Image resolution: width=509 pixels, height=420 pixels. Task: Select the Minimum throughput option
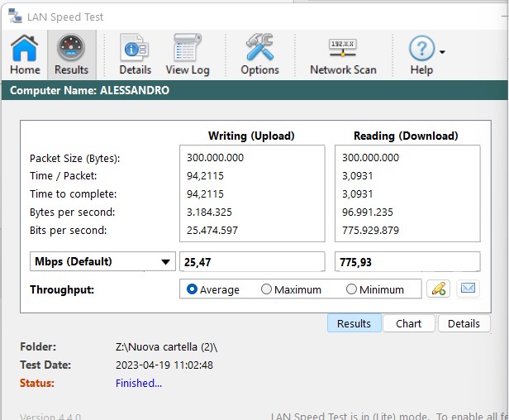point(351,289)
